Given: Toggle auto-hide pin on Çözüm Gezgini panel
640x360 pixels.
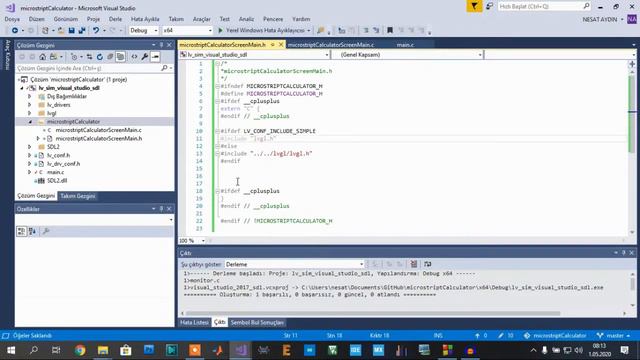Looking at the screenshot, I should pos(161,45).
